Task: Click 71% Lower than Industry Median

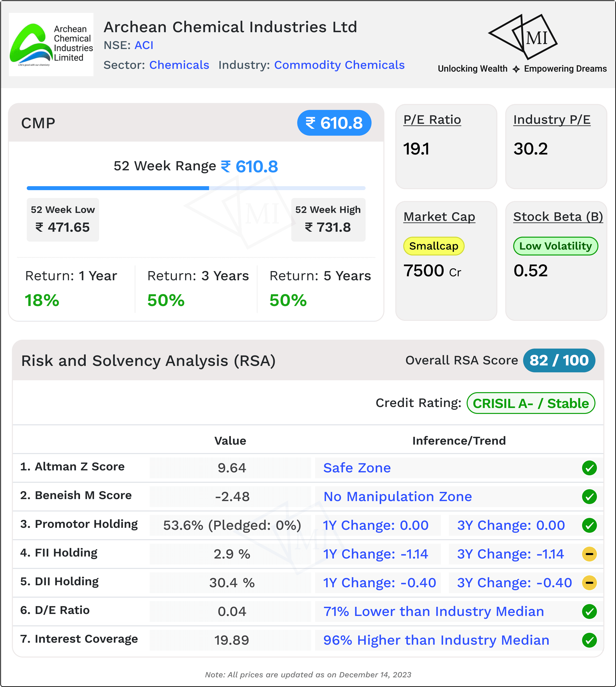Action: point(433,611)
